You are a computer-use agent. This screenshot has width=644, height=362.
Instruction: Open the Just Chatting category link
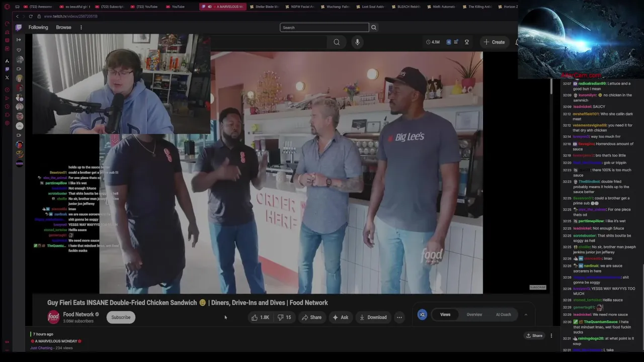tap(41, 348)
